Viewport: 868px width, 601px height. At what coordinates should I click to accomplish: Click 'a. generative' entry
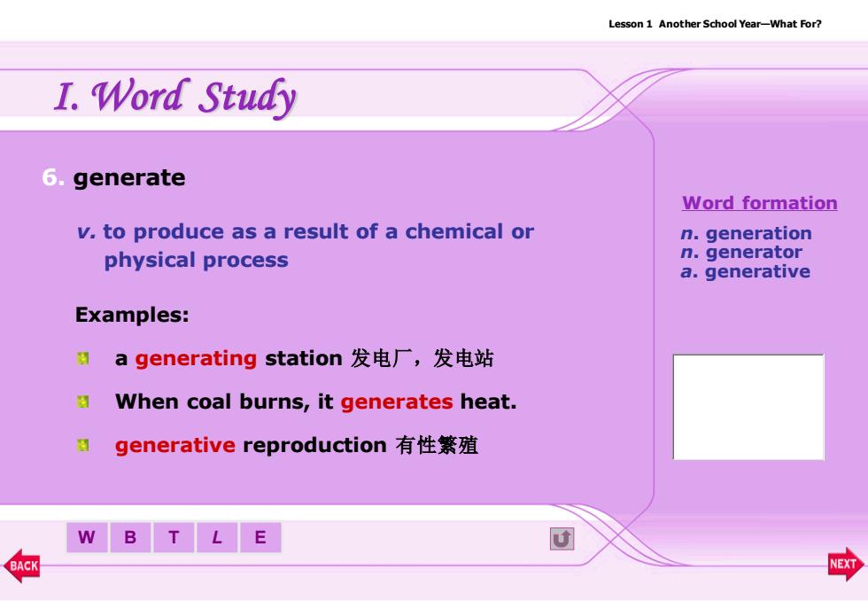coord(746,271)
